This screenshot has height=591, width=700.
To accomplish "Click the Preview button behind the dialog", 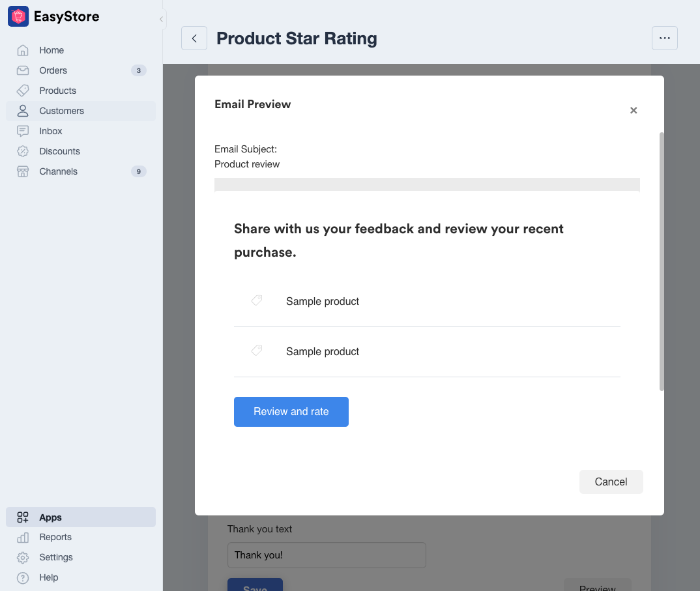I will pos(597,584).
